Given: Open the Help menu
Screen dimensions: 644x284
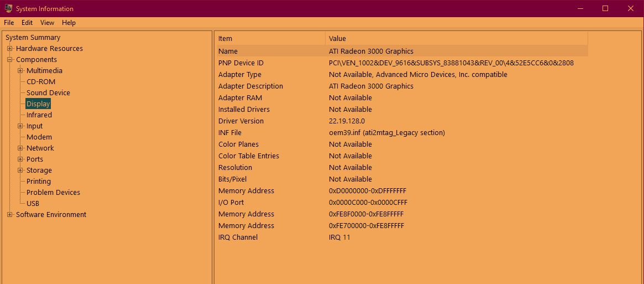Looking at the screenshot, I should pos(69,23).
